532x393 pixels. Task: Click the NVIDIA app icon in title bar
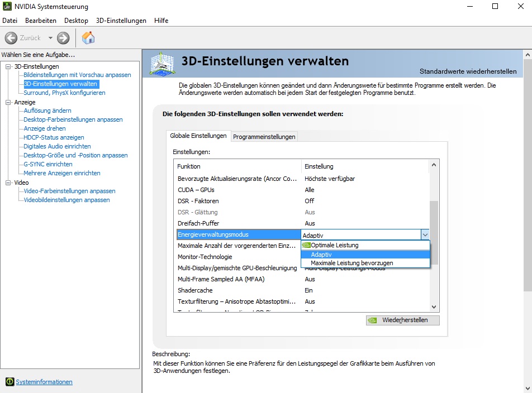(7, 6)
